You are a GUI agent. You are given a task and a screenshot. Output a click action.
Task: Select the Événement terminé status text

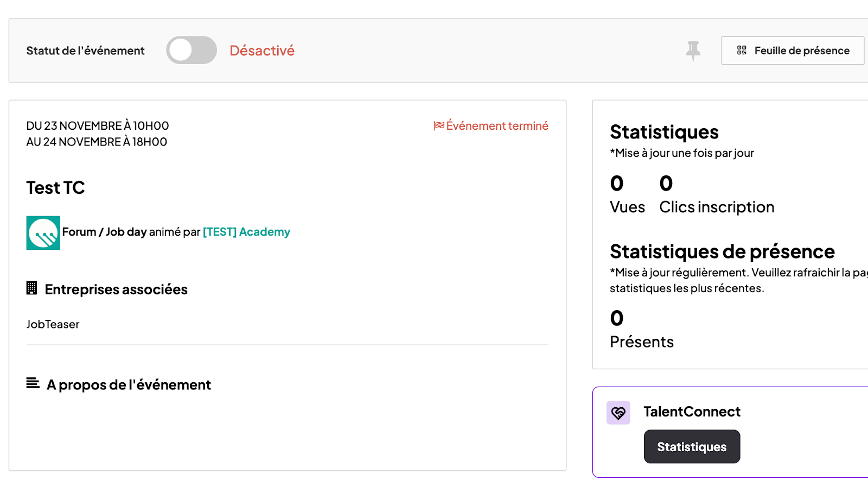pos(497,126)
